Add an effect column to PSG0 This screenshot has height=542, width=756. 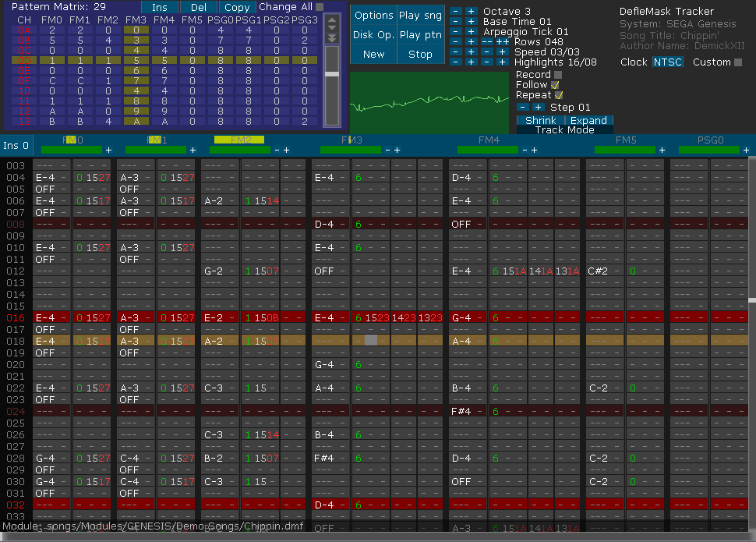pyautogui.click(x=746, y=150)
